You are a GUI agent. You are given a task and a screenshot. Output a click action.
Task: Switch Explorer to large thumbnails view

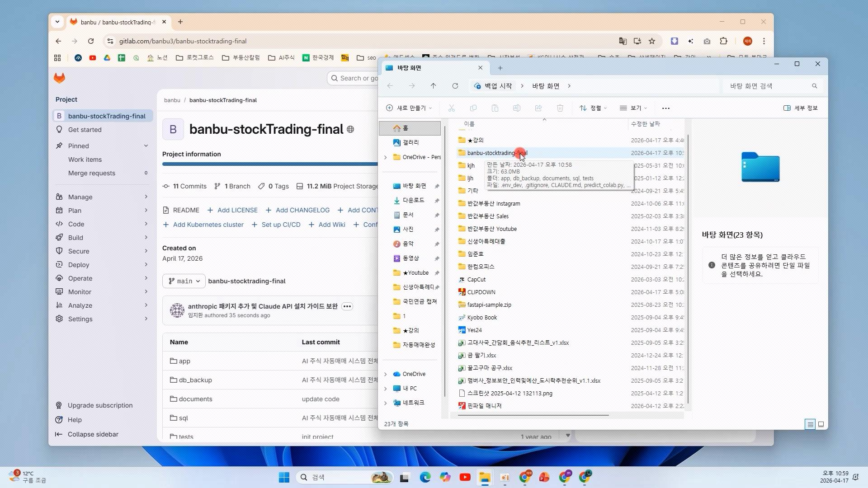click(821, 424)
